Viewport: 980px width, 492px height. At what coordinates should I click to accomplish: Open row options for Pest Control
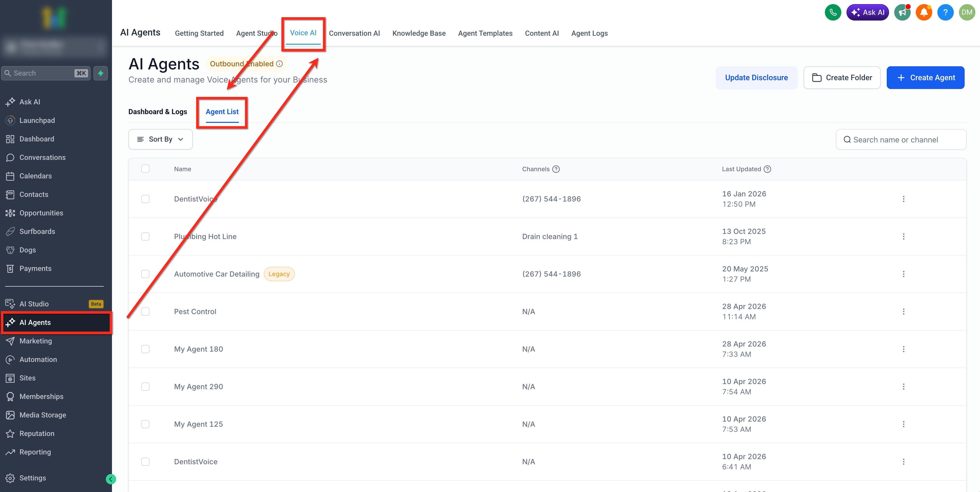click(903, 312)
